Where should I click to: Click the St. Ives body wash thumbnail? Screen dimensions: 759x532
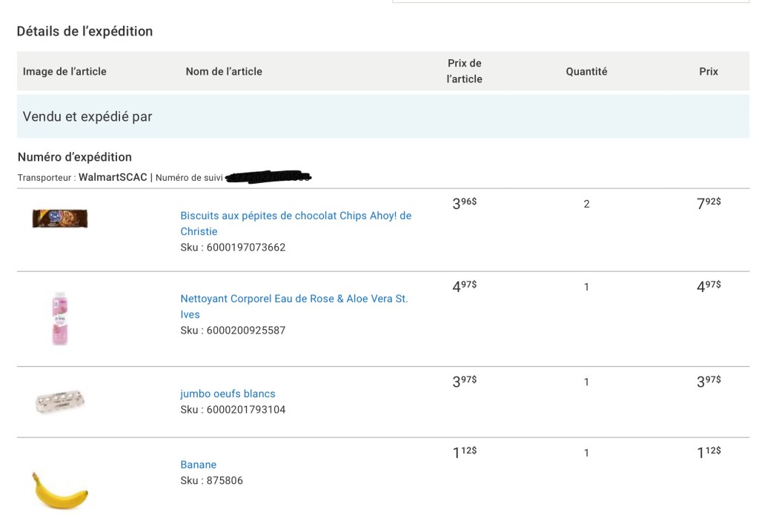tap(60, 319)
